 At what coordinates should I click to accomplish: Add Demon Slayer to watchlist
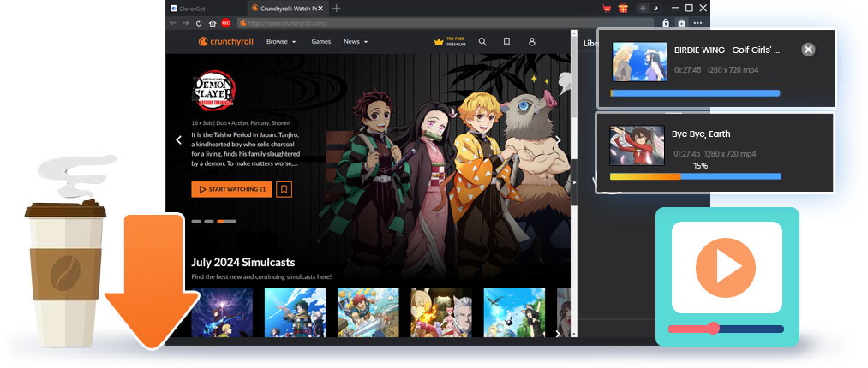(284, 189)
